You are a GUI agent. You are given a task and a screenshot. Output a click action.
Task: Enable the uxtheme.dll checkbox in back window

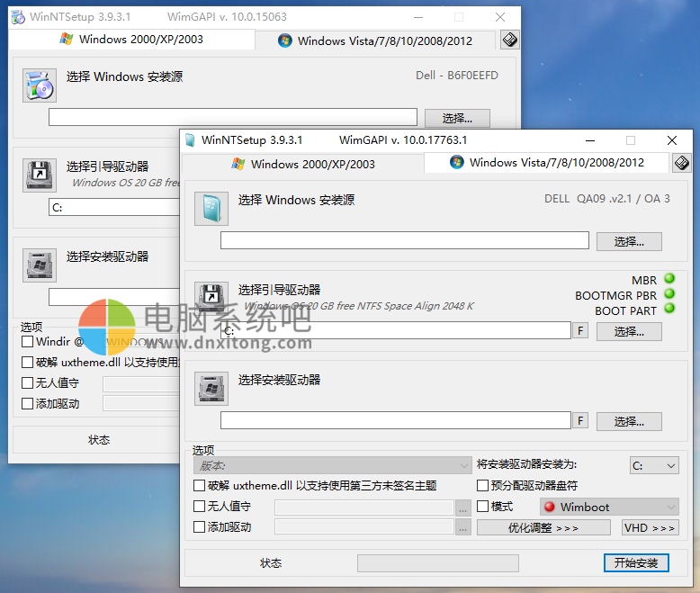coord(27,362)
